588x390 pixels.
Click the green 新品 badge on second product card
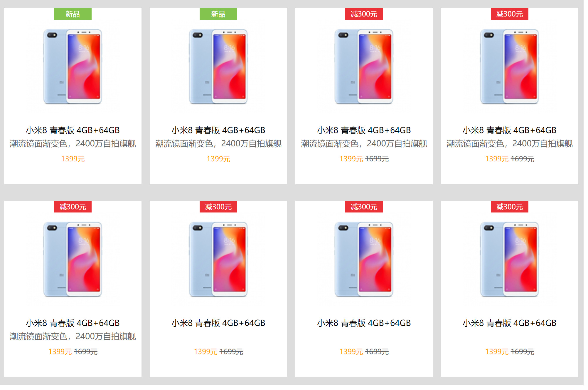click(x=218, y=14)
